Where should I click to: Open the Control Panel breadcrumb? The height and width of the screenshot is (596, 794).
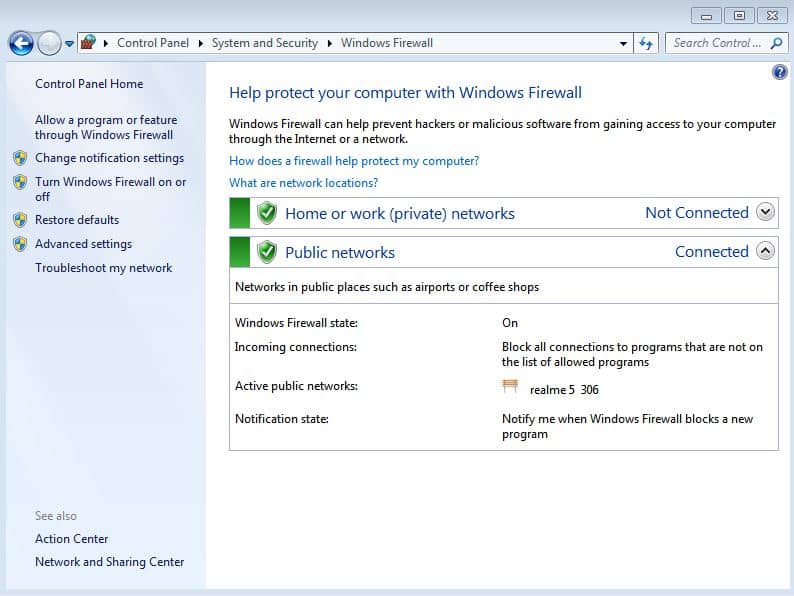click(153, 43)
